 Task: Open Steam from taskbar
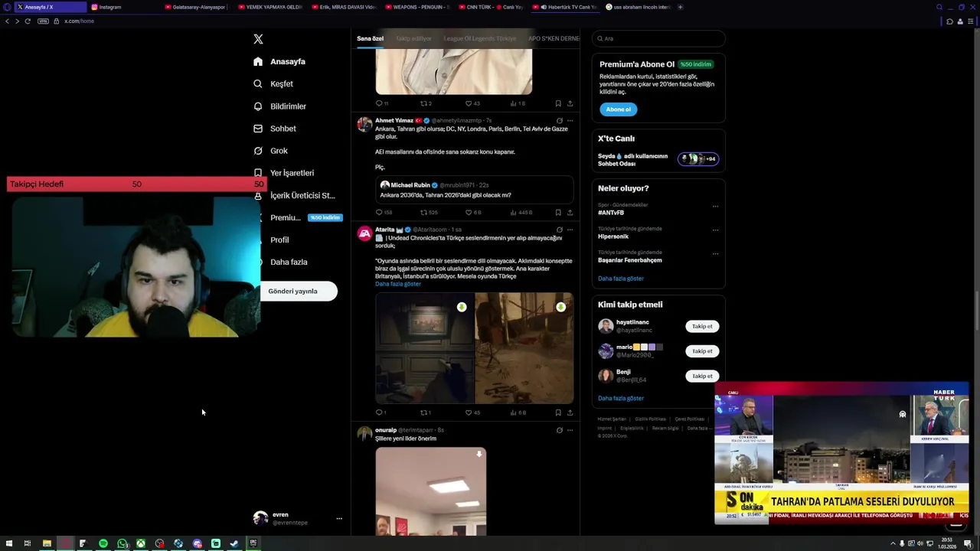pyautogui.click(x=234, y=543)
